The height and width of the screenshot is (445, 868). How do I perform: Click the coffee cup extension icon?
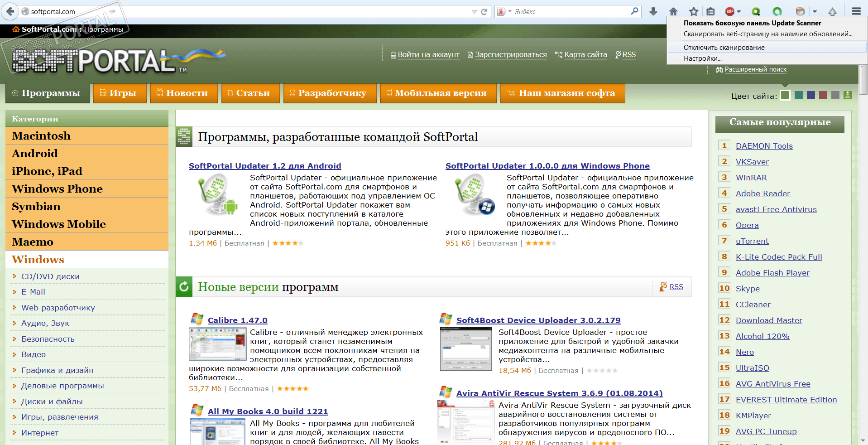coord(800,11)
